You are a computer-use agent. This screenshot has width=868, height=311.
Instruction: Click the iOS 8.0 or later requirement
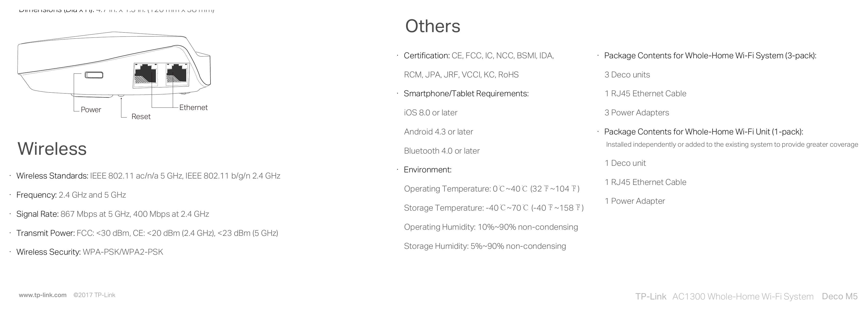431,113
